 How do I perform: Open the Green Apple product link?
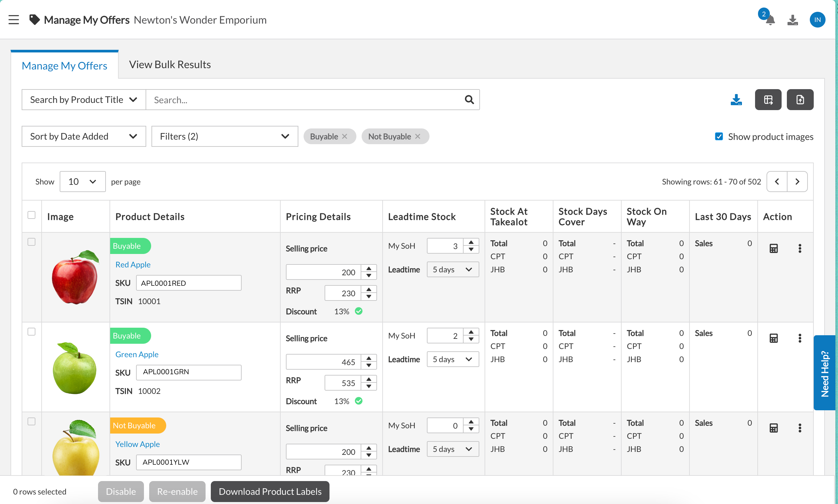click(x=137, y=354)
